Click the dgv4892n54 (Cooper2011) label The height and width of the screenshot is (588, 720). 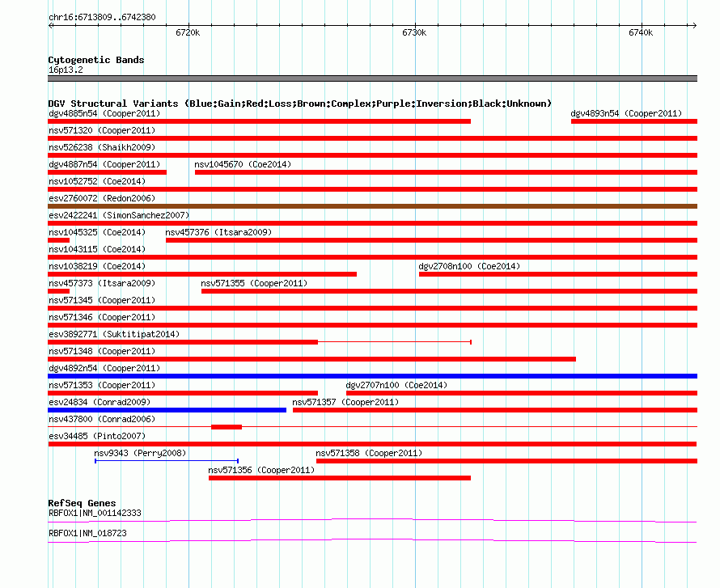click(104, 368)
